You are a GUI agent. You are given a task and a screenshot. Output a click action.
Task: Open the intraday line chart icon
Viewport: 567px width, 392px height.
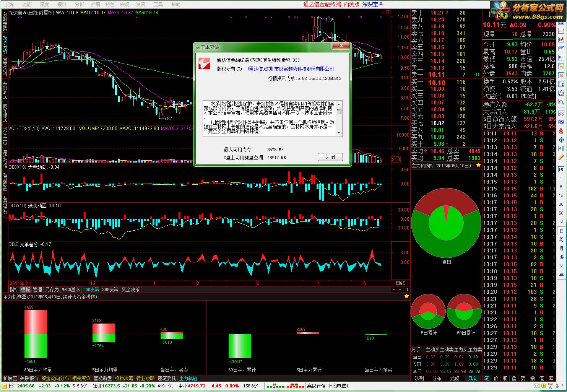[x=561, y=31]
